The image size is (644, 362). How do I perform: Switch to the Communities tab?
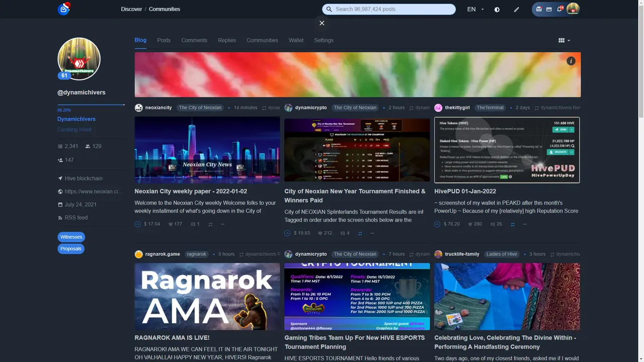click(262, 40)
